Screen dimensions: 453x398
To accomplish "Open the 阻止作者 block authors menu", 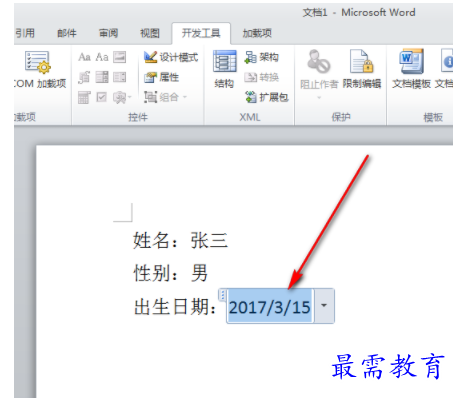I will 319,74.
